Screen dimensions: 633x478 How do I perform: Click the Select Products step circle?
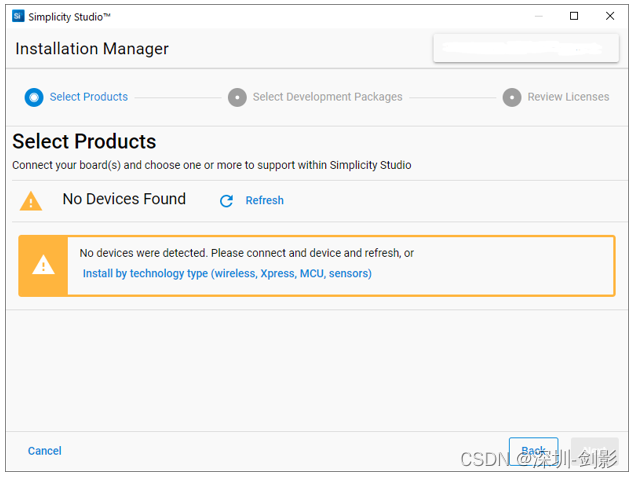point(34,97)
